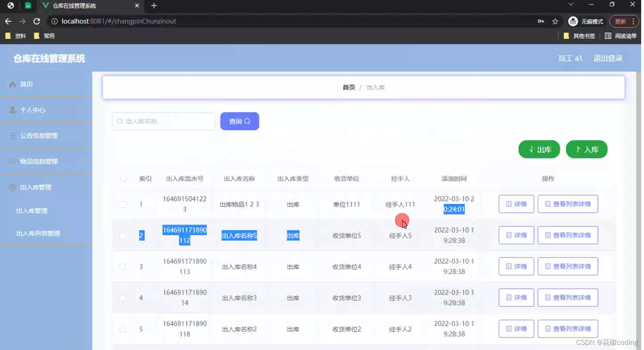Open the 资料 bookmark folder
This screenshot has width=644, height=350.
16,36
